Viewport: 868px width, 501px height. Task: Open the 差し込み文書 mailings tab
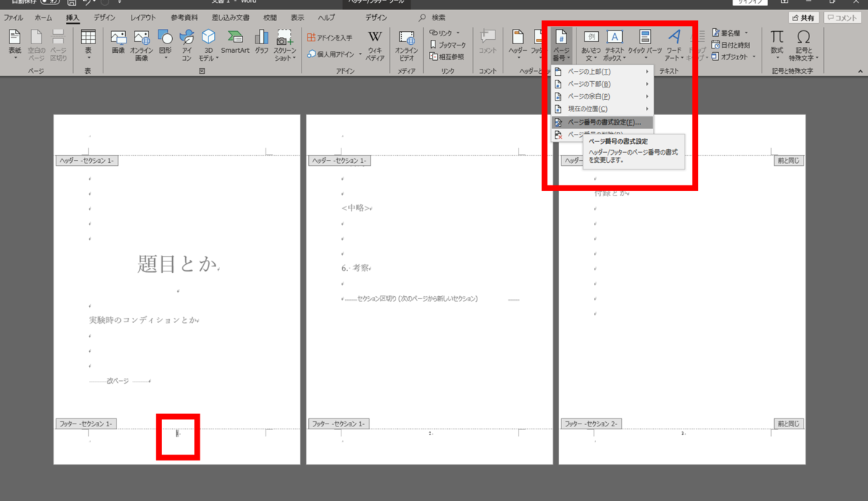pyautogui.click(x=231, y=17)
